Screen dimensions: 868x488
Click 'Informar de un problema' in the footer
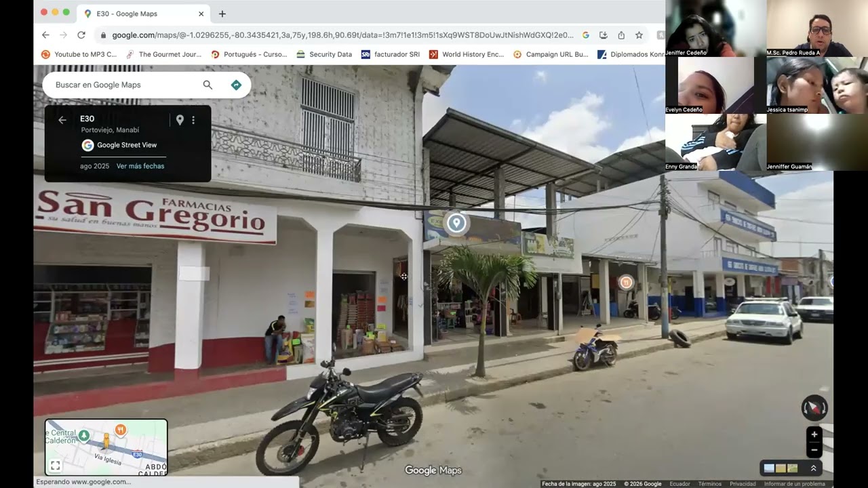pyautogui.click(x=795, y=484)
